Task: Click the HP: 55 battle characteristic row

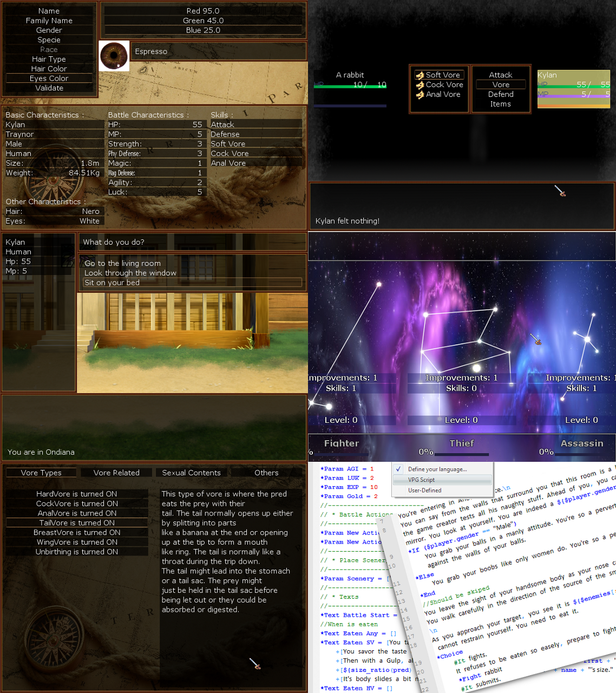Action: (x=156, y=125)
